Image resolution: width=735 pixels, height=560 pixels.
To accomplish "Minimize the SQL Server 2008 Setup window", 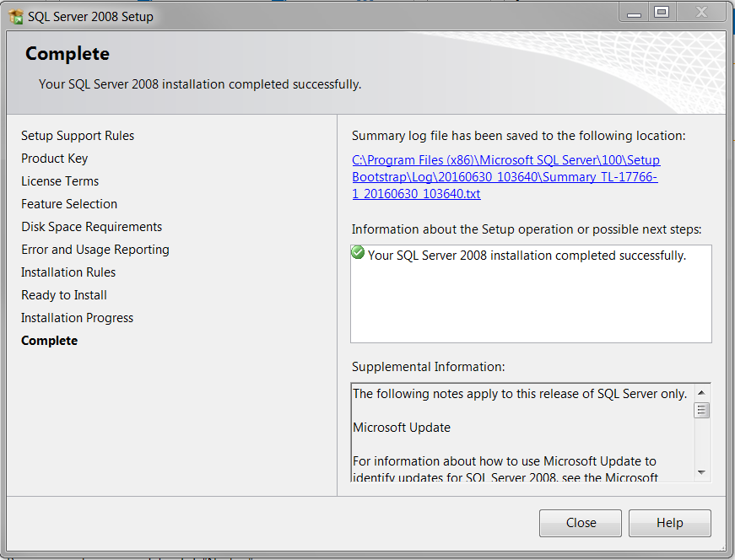I will pos(635,13).
